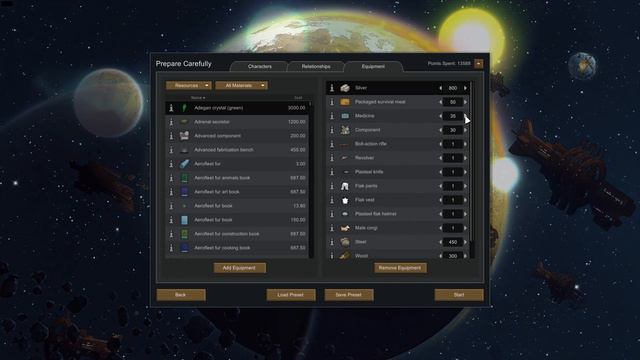Select the Adrenal secretor row
This screenshot has height=360, width=640.
pyautogui.click(x=237, y=122)
